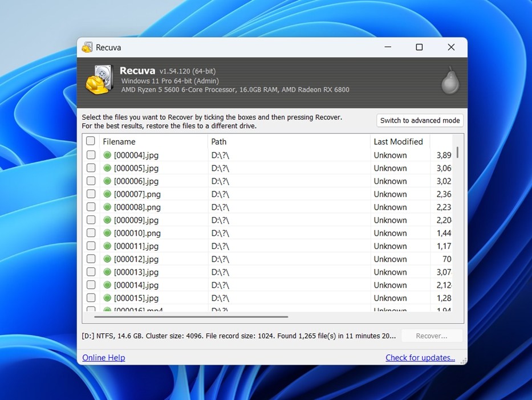Click green status dot of [000015].jpg

pyautogui.click(x=107, y=298)
